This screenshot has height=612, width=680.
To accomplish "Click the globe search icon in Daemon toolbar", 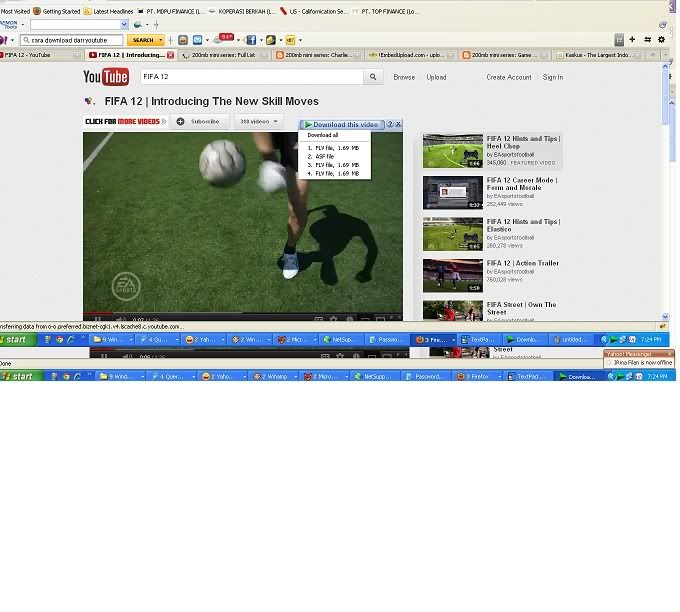I will click(138, 25).
